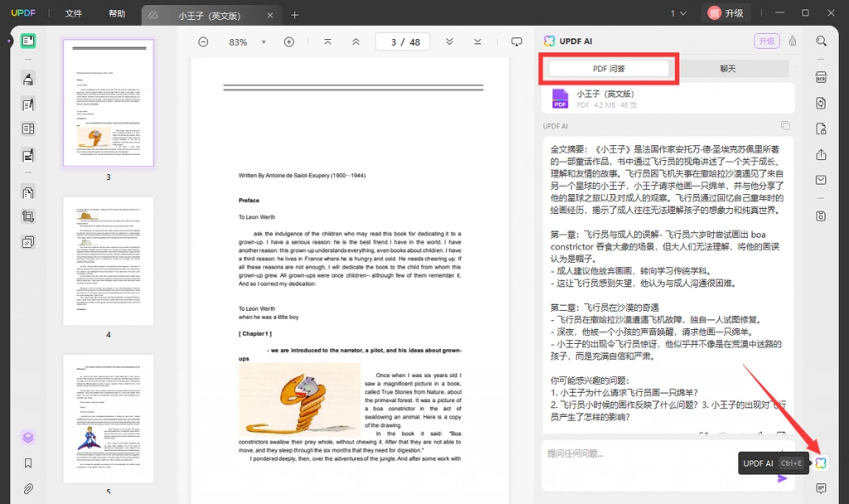Image resolution: width=849 pixels, height=504 pixels.
Task: Jump to last page using the arrow
Action: click(x=478, y=41)
